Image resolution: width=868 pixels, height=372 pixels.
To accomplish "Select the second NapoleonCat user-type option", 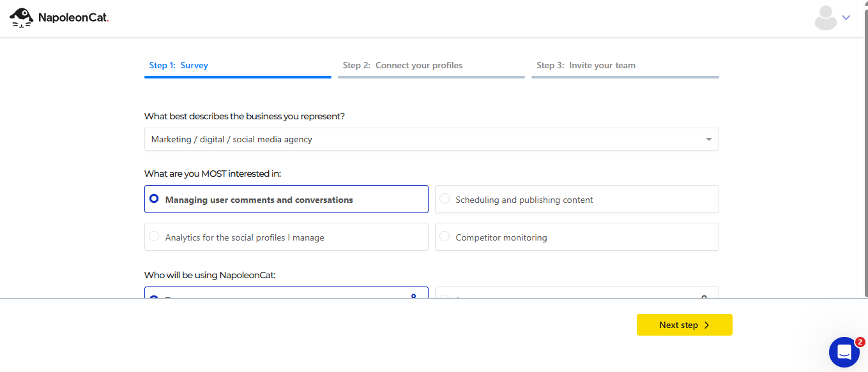I will 576,294.
